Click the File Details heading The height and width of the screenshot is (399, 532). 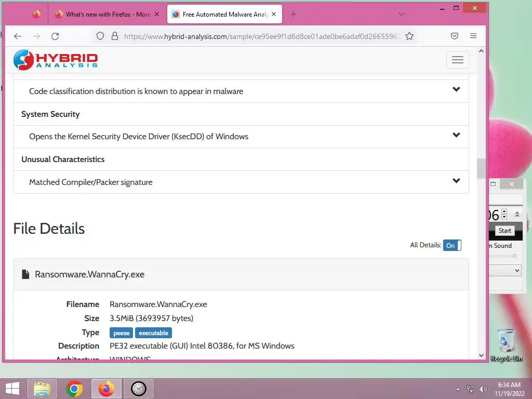click(49, 229)
